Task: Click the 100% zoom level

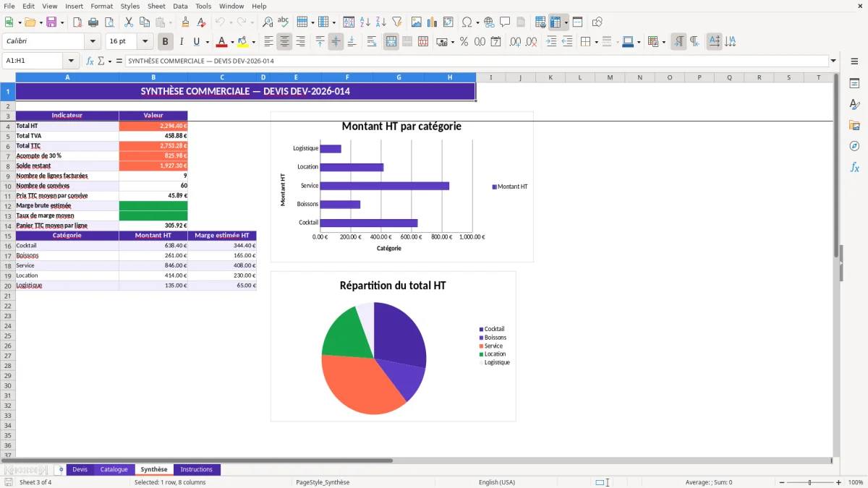Action: pyautogui.click(x=856, y=482)
